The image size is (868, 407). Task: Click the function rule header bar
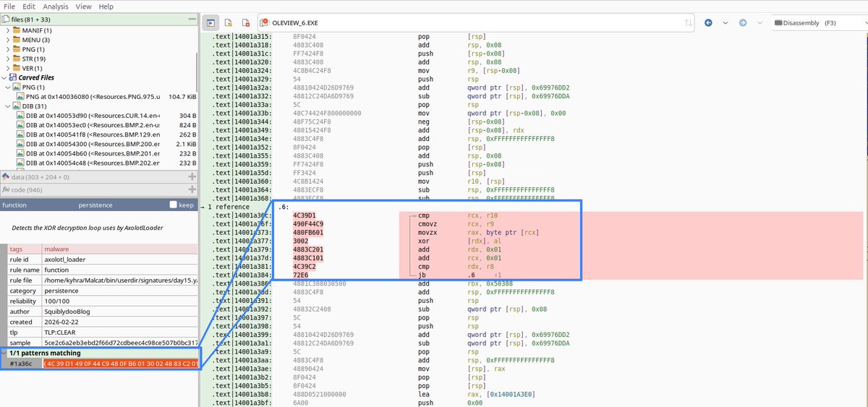click(x=99, y=205)
